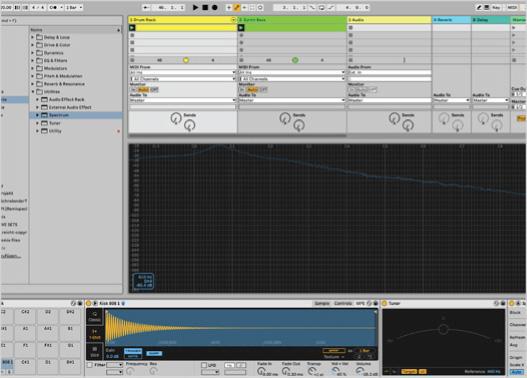Screen dimensions: 527x378
Task: Launch the first clip on Drum Rack track
Action: 132,28
